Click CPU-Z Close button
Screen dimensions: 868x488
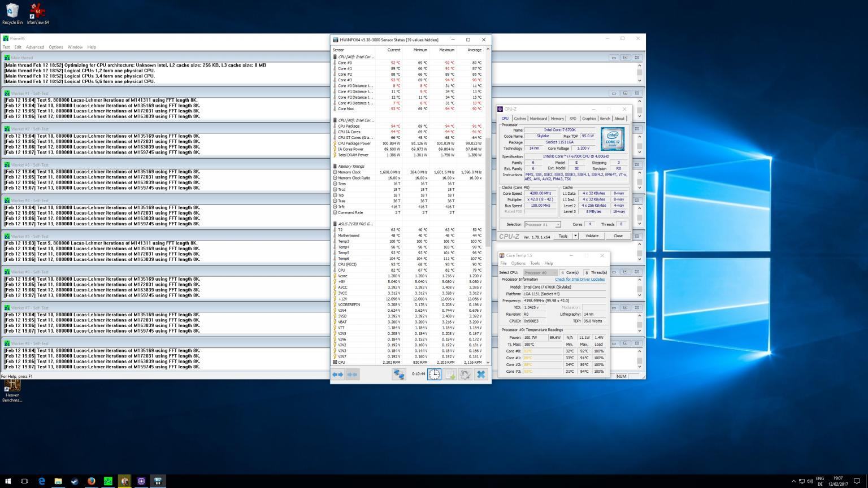(618, 236)
